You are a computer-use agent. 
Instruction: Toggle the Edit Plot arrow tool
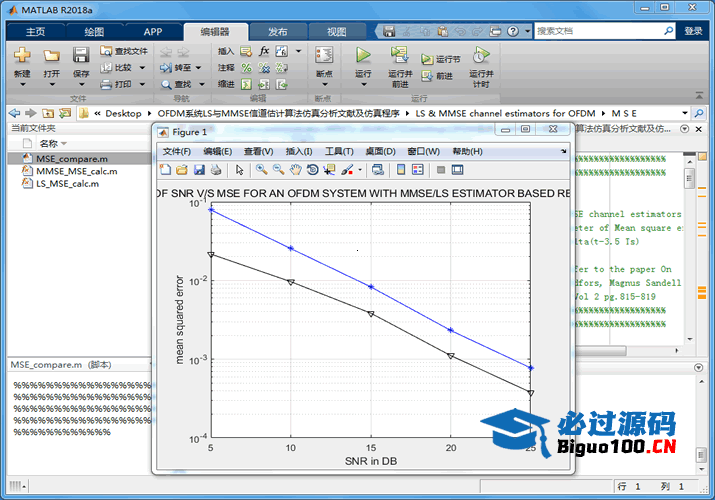[239, 170]
